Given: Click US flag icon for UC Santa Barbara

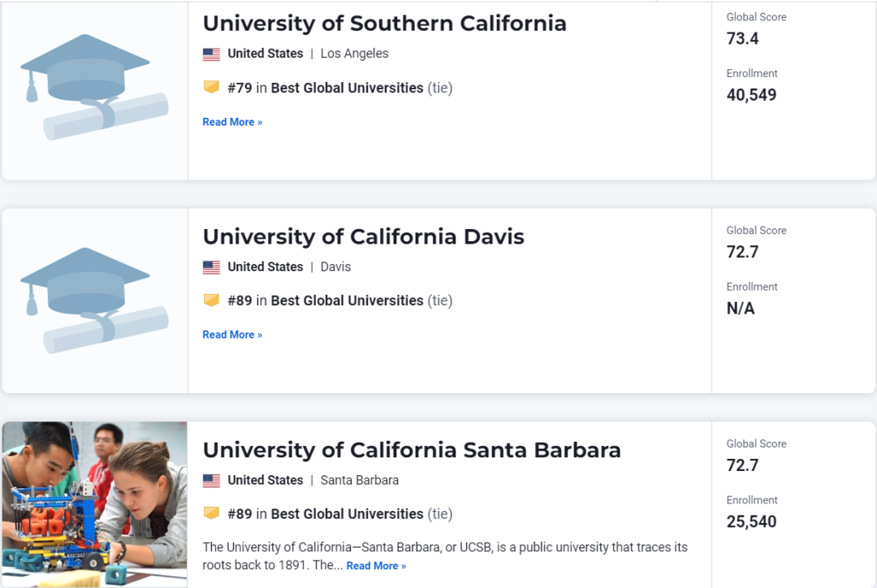Looking at the screenshot, I should tap(211, 481).
